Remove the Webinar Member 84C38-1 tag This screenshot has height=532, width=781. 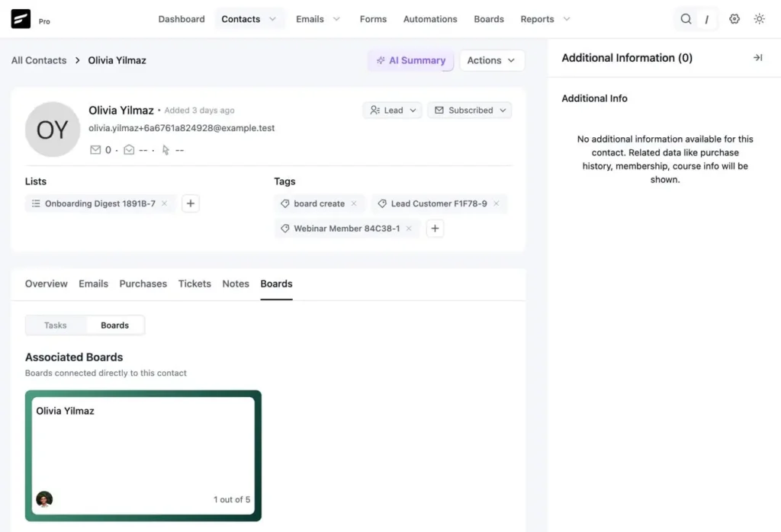pyautogui.click(x=409, y=229)
